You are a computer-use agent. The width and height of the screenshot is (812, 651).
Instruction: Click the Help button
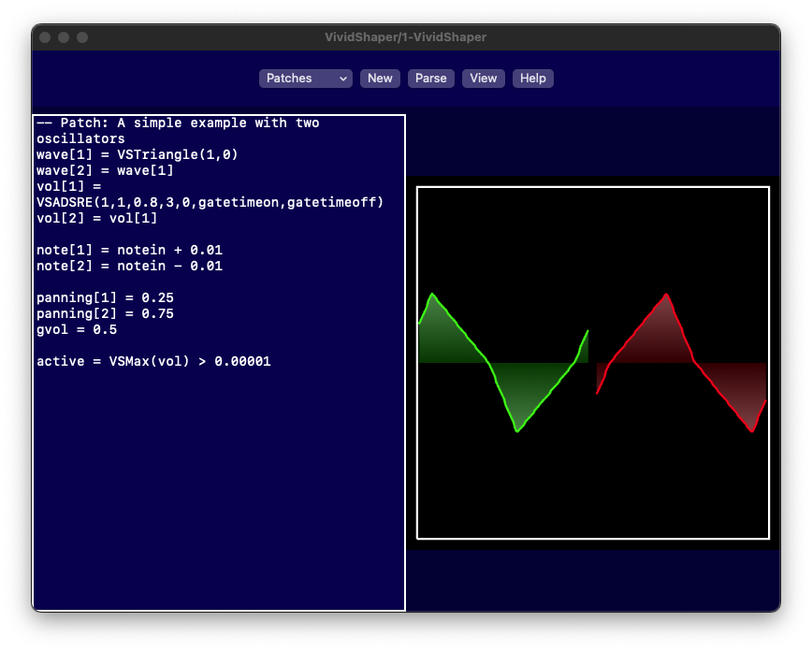click(x=532, y=79)
